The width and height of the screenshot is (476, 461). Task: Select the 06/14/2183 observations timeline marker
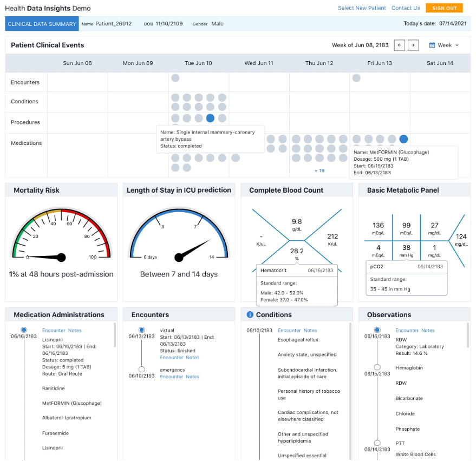tap(377, 443)
